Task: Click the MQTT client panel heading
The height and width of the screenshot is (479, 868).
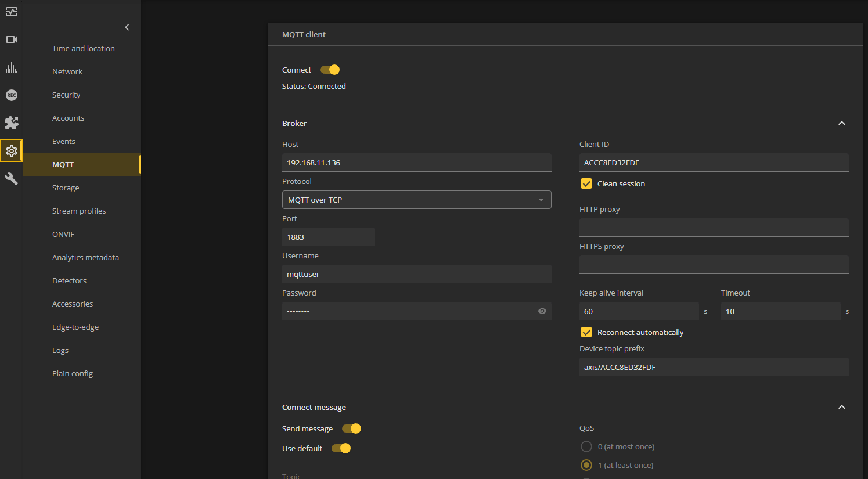Action: 304,34
